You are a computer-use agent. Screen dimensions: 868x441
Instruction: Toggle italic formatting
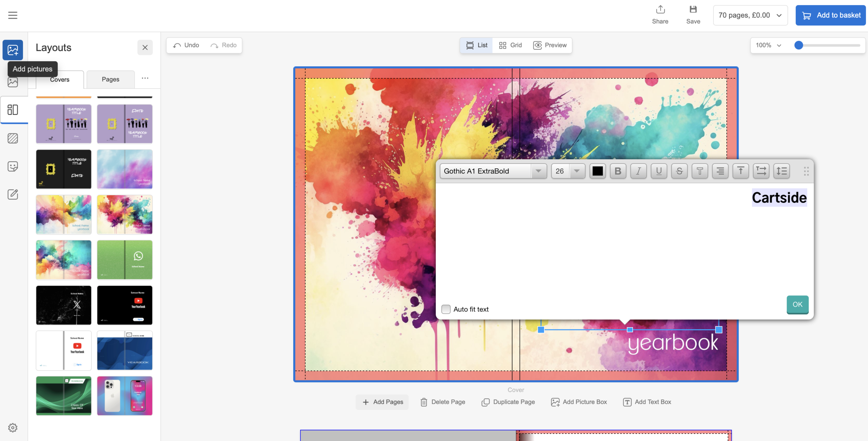(638, 171)
